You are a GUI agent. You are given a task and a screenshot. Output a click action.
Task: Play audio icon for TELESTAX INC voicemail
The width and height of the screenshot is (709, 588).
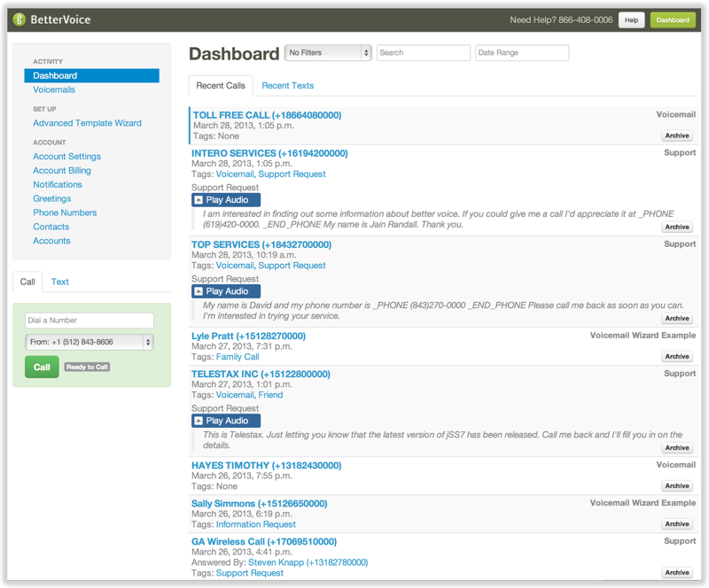pos(198,421)
